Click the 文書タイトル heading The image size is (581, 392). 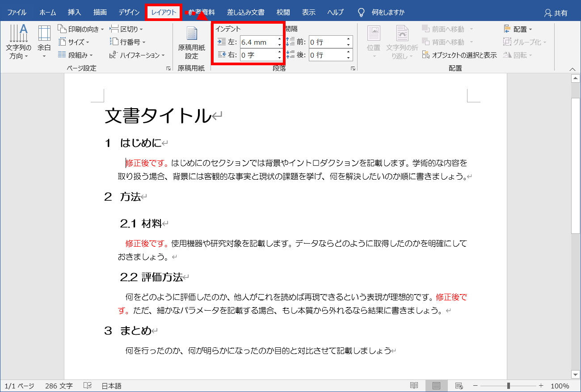158,116
